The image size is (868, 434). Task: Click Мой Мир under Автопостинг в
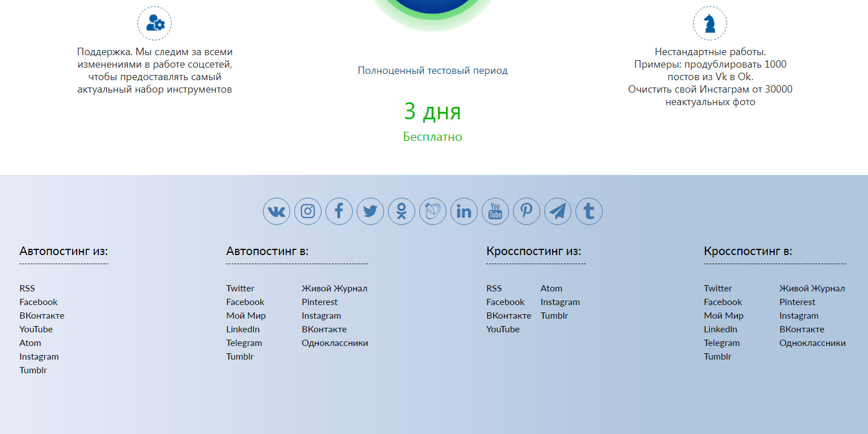click(x=246, y=316)
